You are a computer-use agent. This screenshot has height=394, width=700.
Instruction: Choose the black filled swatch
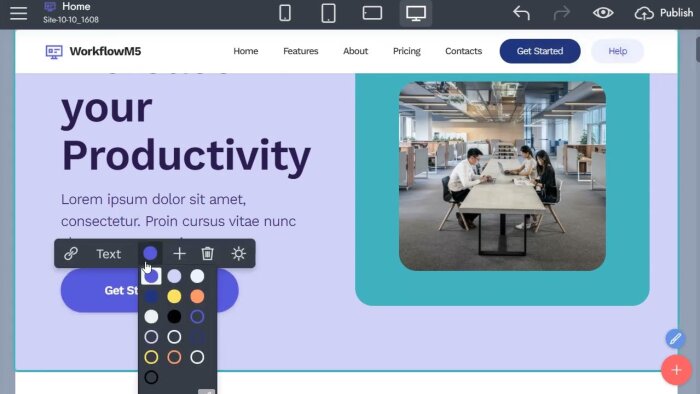pyautogui.click(x=174, y=316)
